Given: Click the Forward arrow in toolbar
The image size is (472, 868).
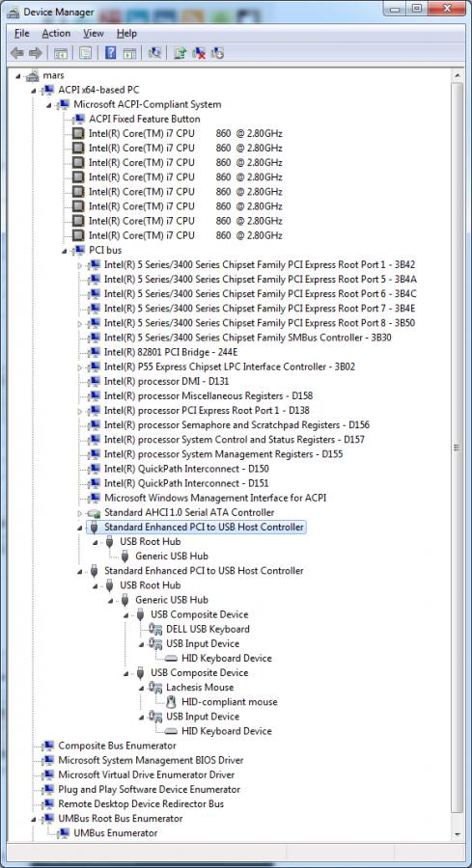Looking at the screenshot, I should (36, 53).
